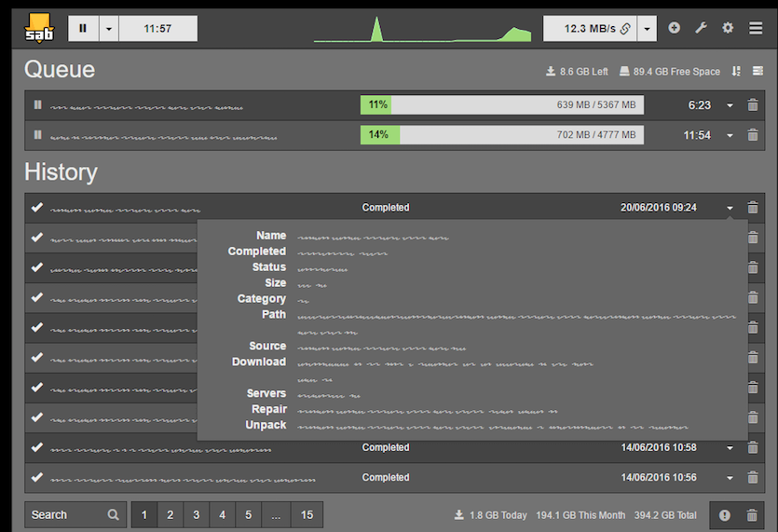
Task: Click the 639 MB / 5367 MB size text
Action: point(596,104)
